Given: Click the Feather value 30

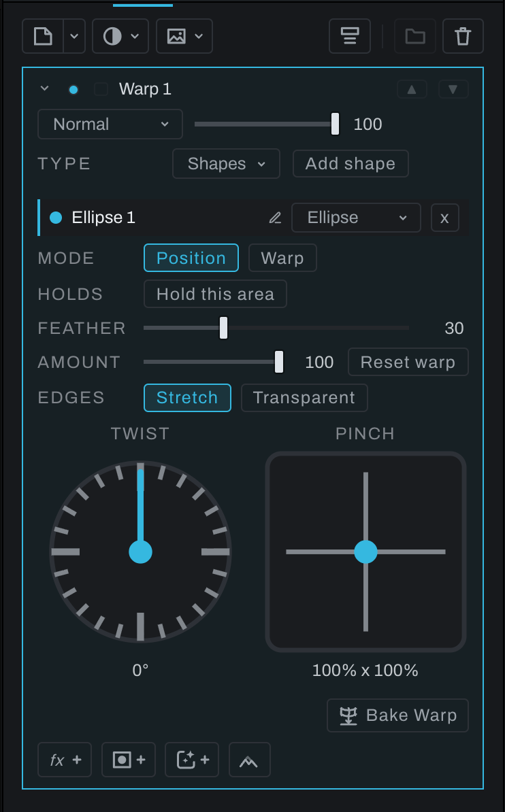Looking at the screenshot, I should click(x=454, y=328).
